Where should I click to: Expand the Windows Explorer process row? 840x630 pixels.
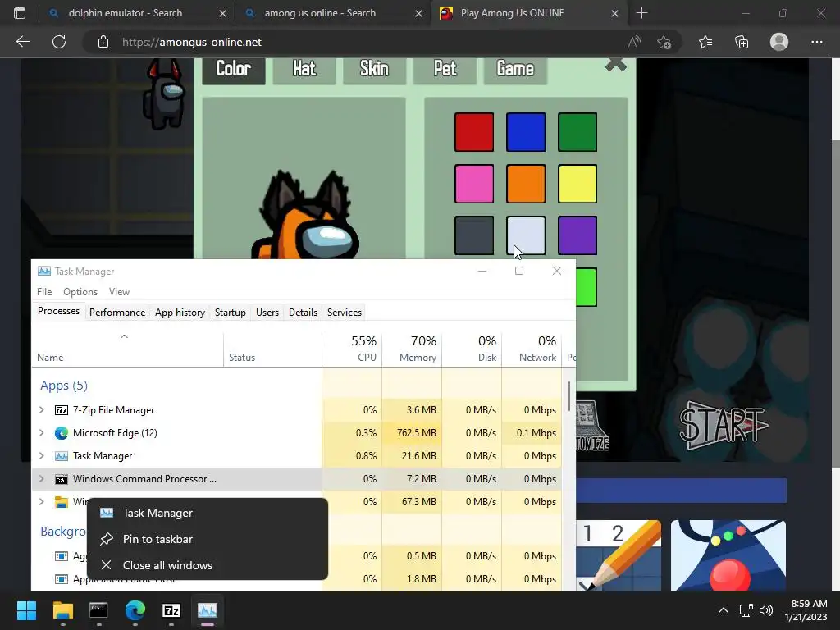(x=42, y=502)
